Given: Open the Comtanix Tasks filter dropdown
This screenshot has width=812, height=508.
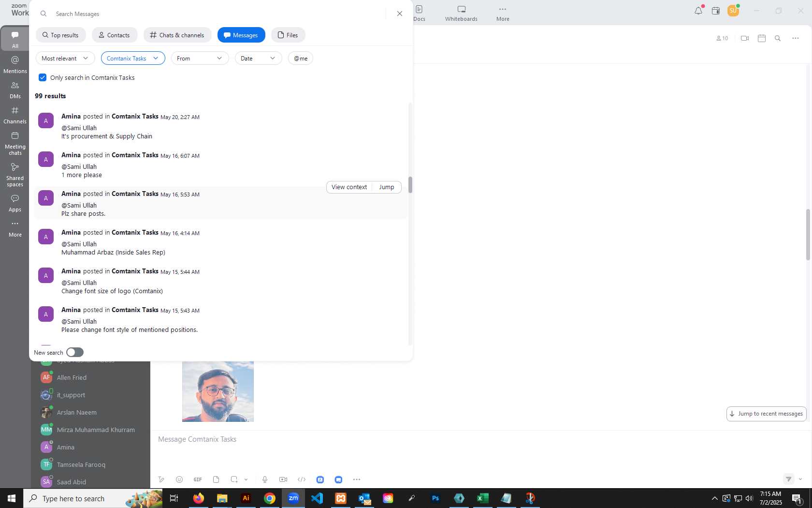Looking at the screenshot, I should 133,58.
